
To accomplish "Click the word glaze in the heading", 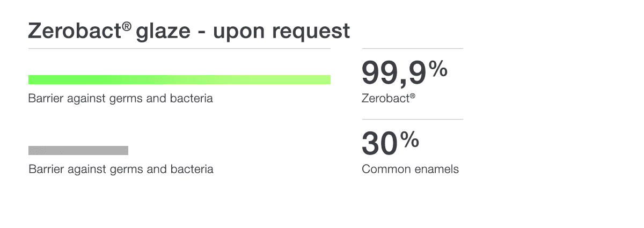I will (164, 32).
